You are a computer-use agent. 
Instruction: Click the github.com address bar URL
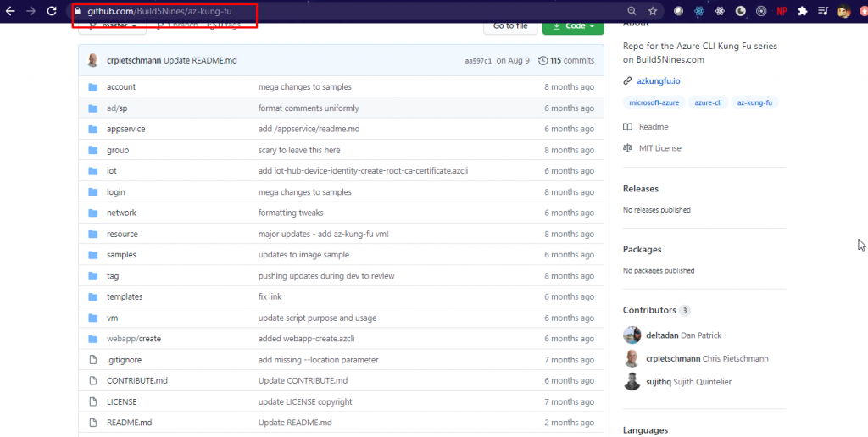[159, 11]
